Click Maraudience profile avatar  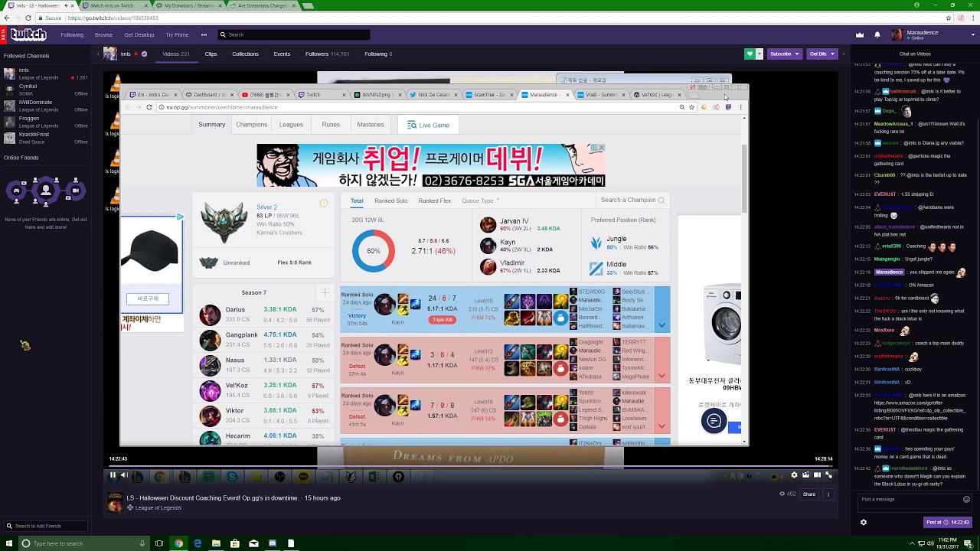click(897, 34)
